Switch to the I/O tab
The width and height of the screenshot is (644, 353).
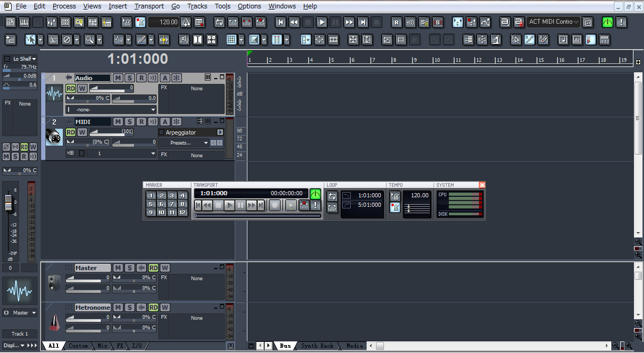[x=137, y=346]
